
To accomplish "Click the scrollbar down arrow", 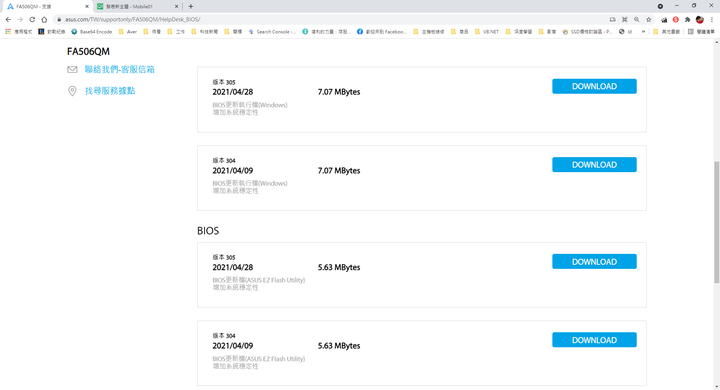I will point(716,387).
